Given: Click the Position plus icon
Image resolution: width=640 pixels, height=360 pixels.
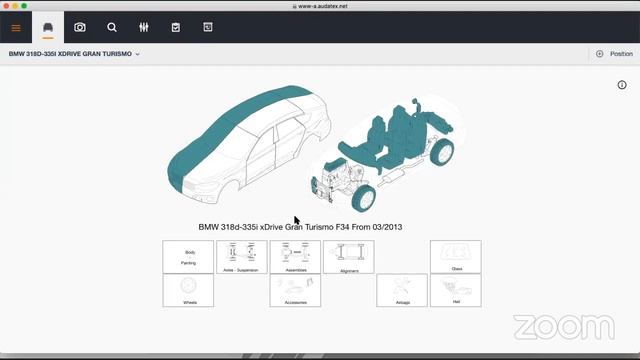Looking at the screenshot, I should [600, 54].
